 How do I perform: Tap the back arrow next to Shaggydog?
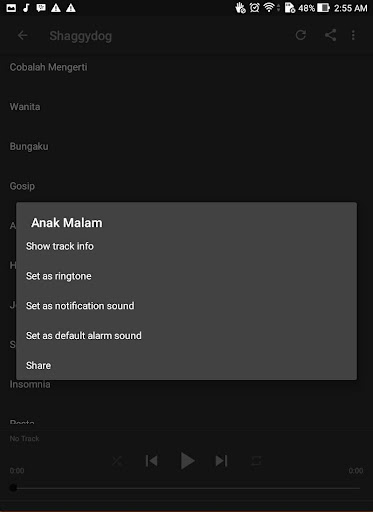pyautogui.click(x=22, y=35)
